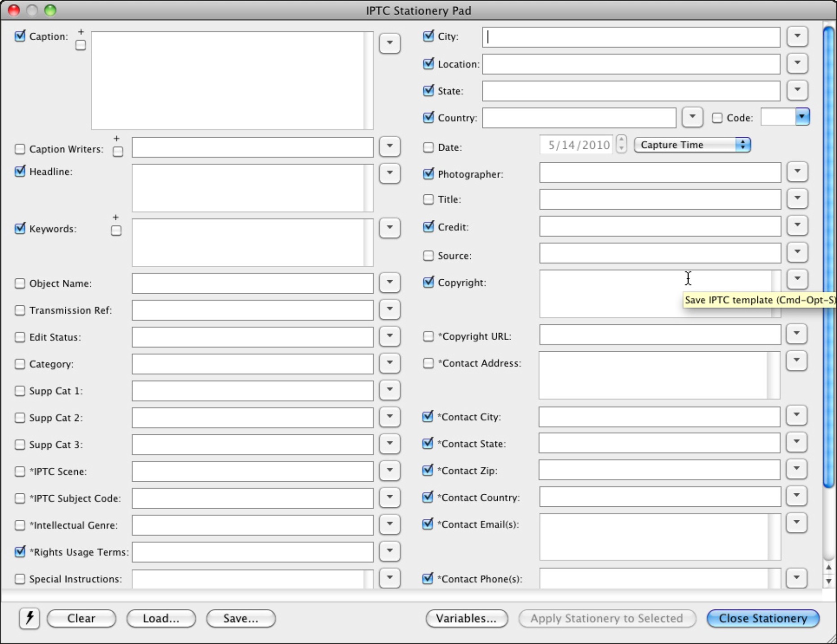
Task: Open the State field dropdown arrow
Action: (x=797, y=90)
